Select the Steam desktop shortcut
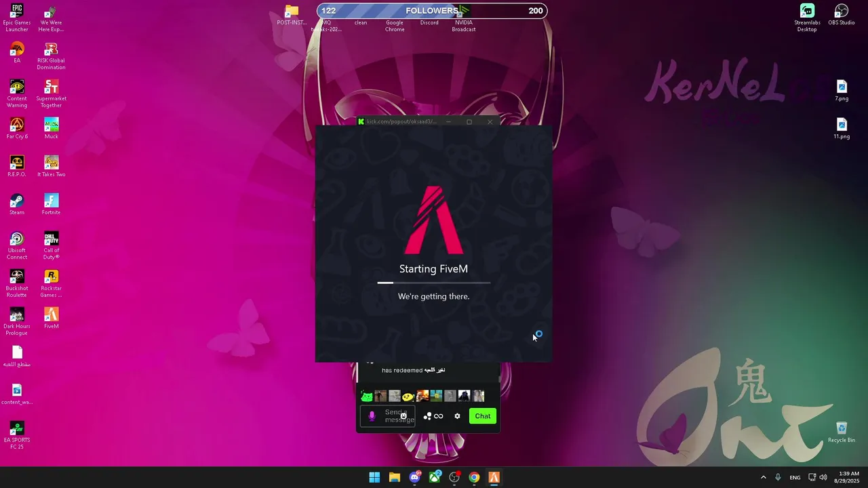 tap(17, 205)
